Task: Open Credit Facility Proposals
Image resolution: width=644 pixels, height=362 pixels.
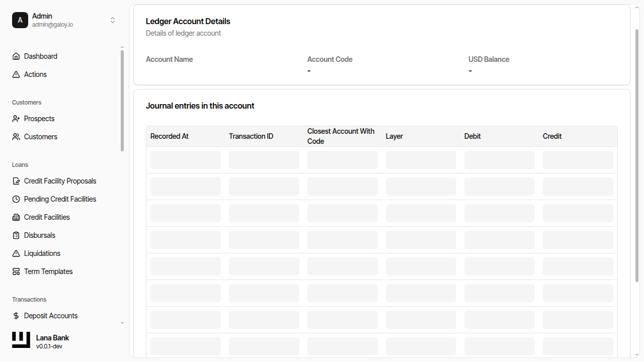Action: (x=60, y=180)
